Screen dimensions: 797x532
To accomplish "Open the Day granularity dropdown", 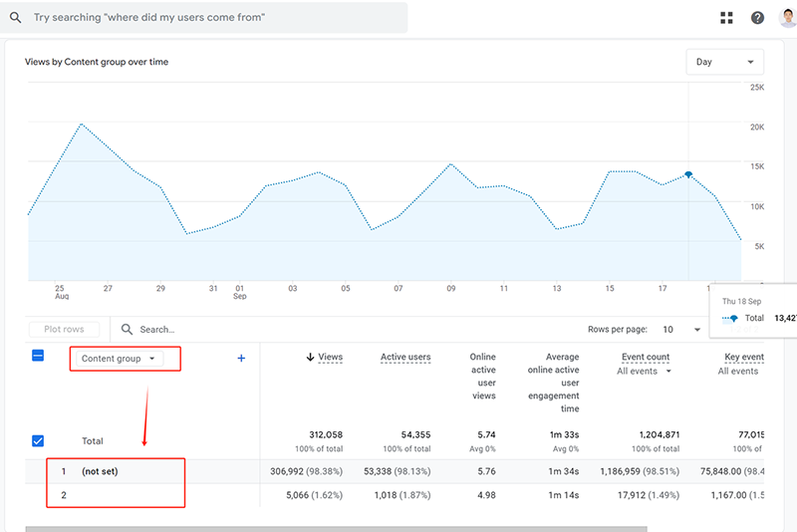I will [724, 62].
